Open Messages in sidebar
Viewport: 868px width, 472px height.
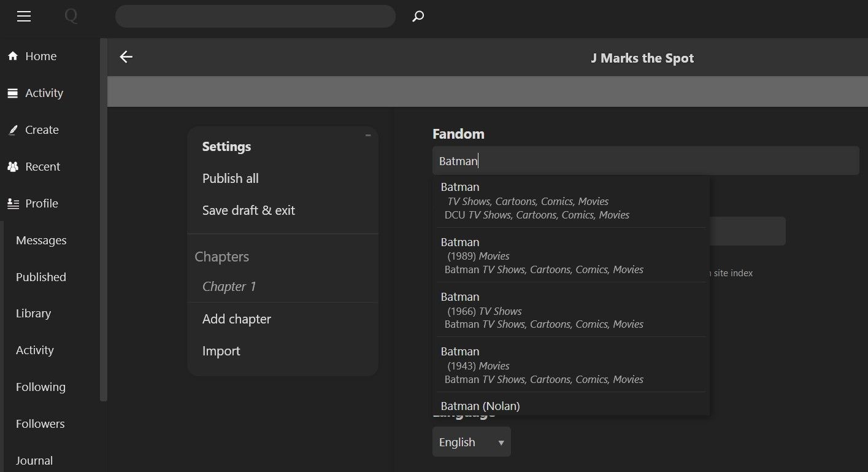click(x=41, y=240)
